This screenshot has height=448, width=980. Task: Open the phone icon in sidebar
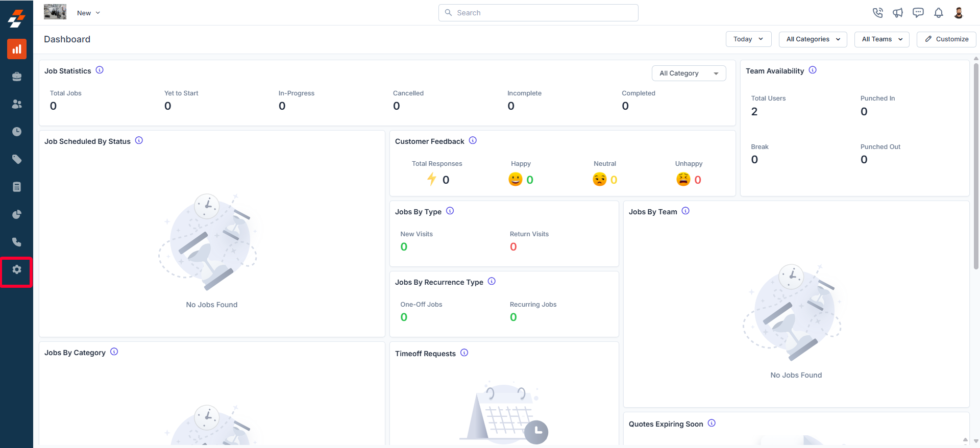[x=17, y=242]
